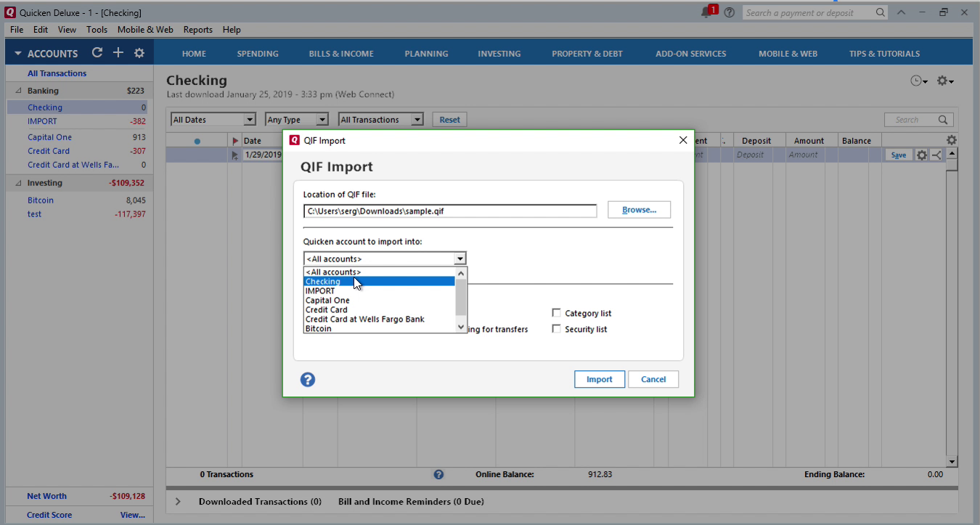
Task: Click the search payment or deposit field
Action: tap(808, 12)
